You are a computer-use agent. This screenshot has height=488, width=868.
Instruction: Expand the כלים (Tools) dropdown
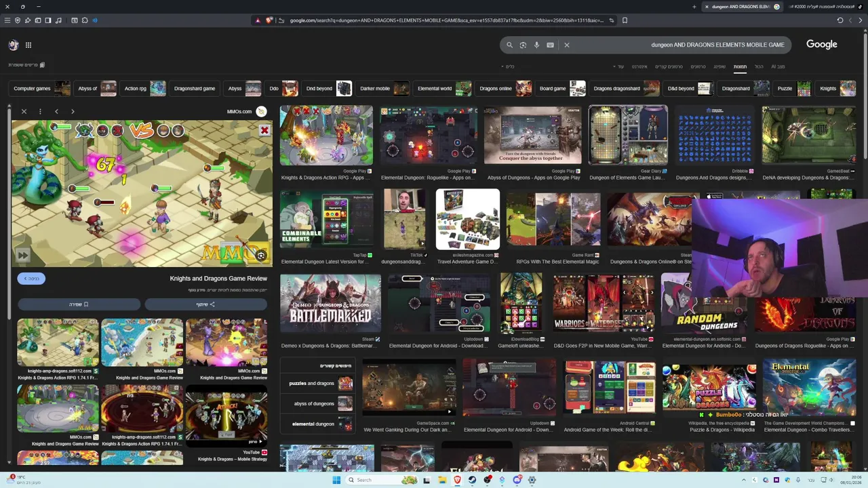click(x=509, y=66)
